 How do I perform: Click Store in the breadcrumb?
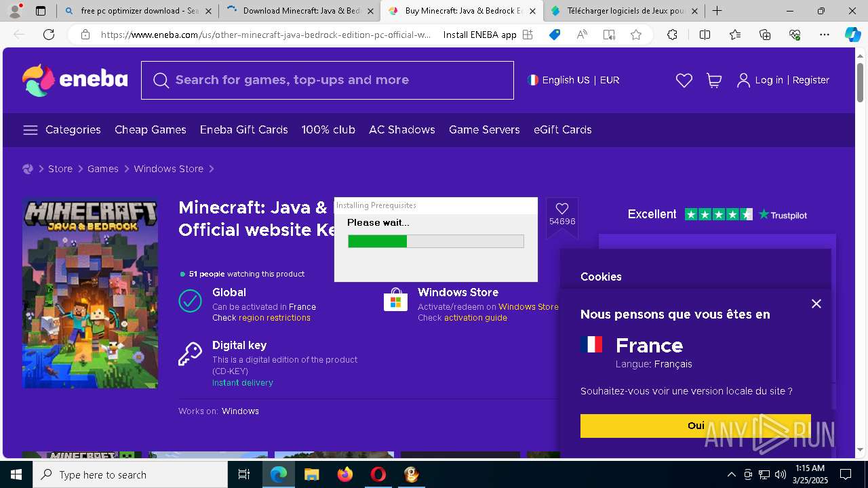tap(60, 169)
